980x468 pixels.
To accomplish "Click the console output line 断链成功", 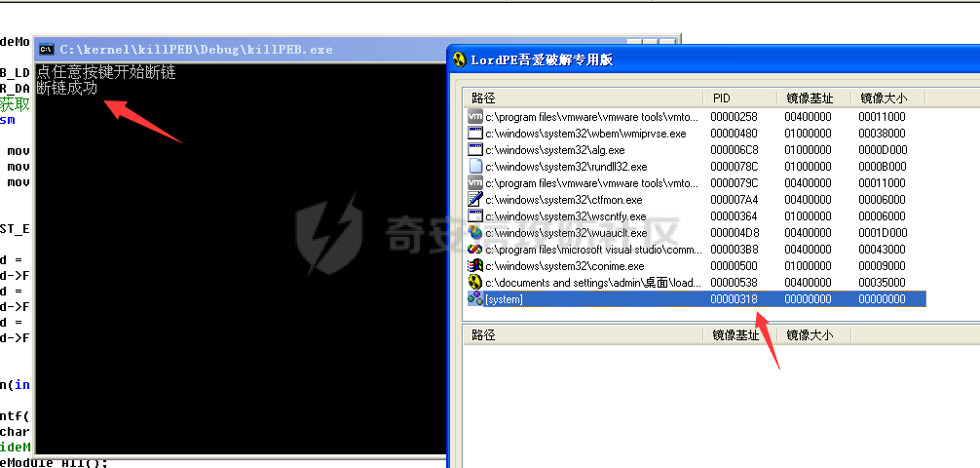I will (x=67, y=88).
